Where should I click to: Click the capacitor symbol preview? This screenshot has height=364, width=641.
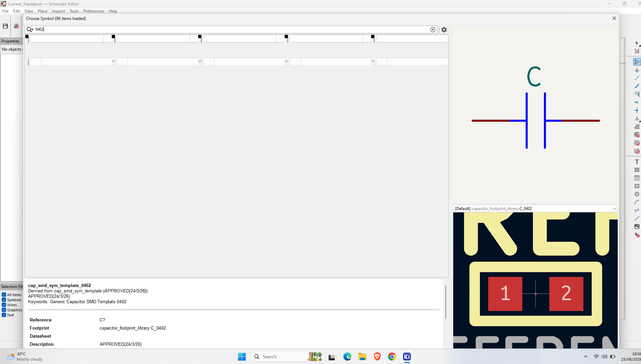point(536,115)
